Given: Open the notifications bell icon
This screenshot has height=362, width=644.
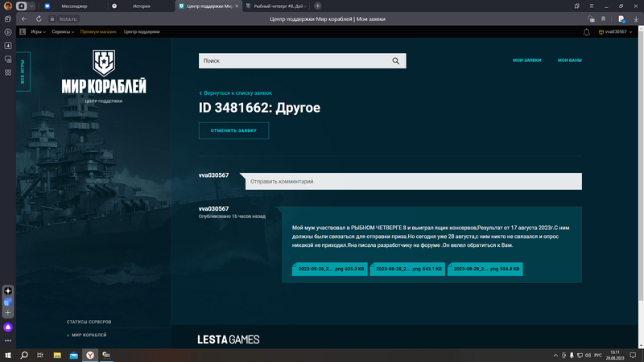Looking at the screenshot, I should coord(587,32).
